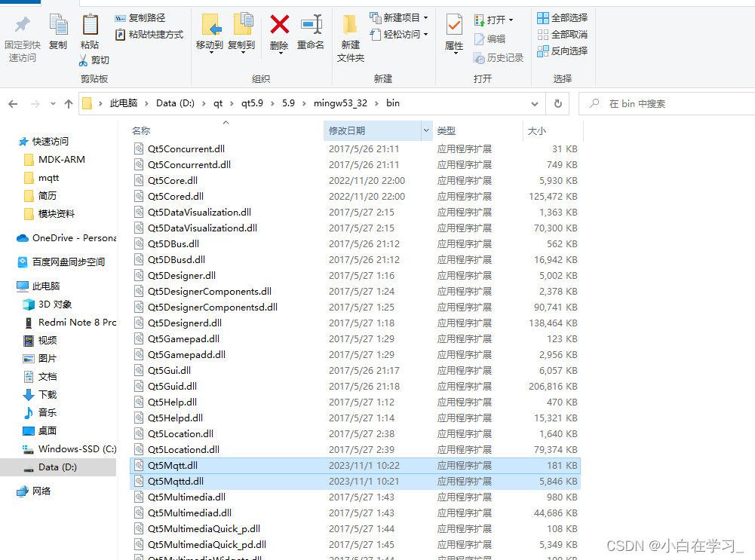Click the Paste (粘贴) ribbon icon
This screenshot has width=755, height=560.
(90, 24)
